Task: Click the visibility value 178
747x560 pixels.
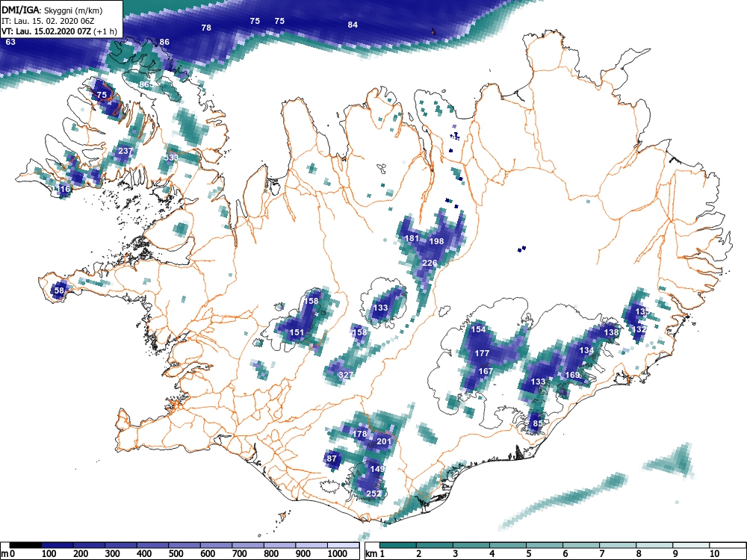Action: [x=360, y=434]
